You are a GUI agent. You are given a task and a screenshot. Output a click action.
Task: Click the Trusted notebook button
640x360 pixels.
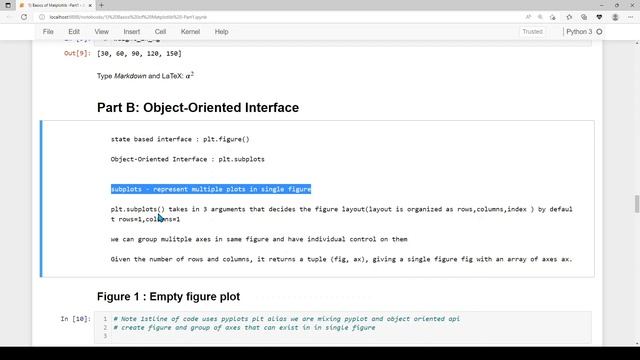pyautogui.click(x=532, y=32)
